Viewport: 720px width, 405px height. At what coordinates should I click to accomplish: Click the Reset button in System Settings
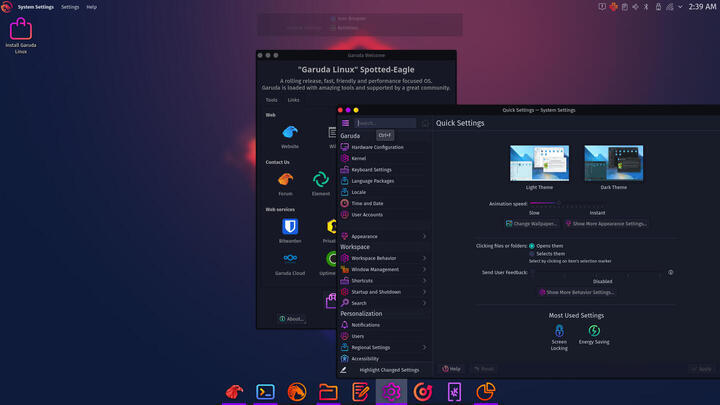484,369
